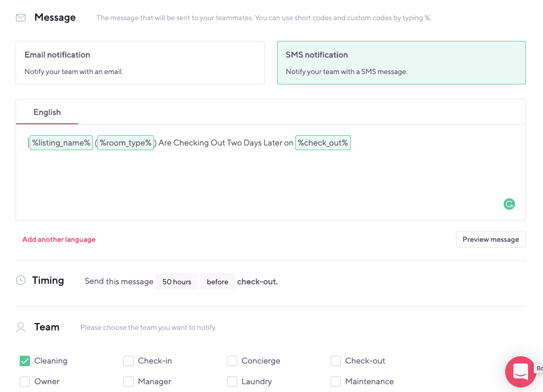Click the Add another language link
Image resolution: width=543 pixels, height=392 pixels.
(59, 239)
